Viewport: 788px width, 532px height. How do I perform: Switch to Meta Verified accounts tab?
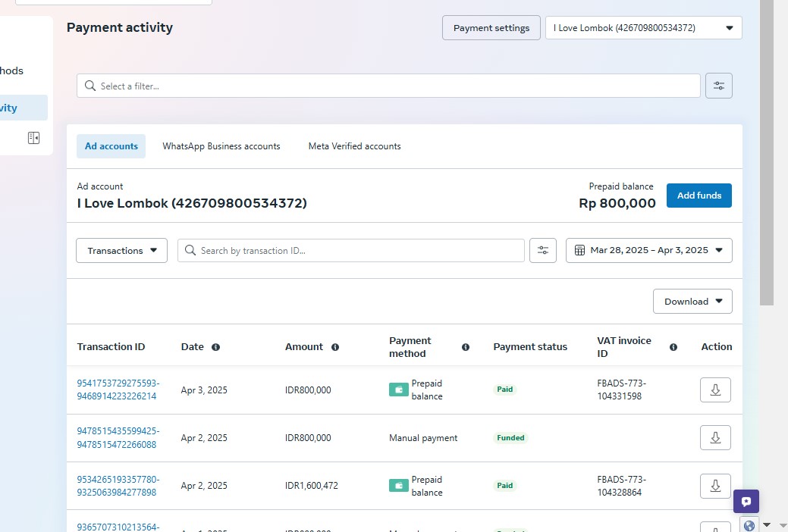[354, 146]
